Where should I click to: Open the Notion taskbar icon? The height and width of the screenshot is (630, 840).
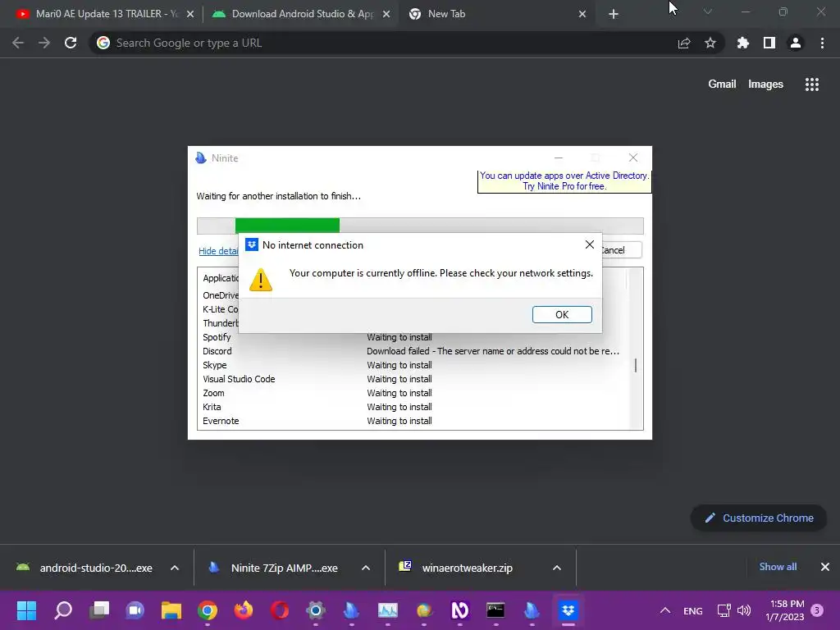459,610
